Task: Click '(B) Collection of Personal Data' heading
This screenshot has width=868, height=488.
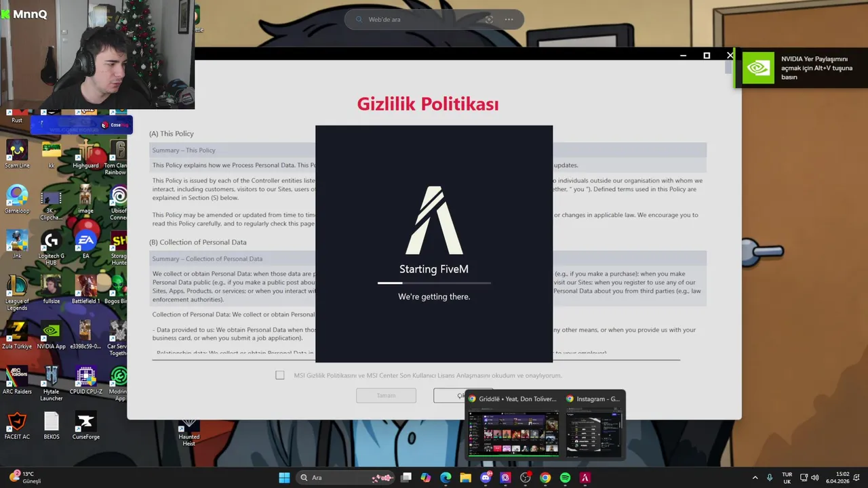Action: tap(197, 242)
